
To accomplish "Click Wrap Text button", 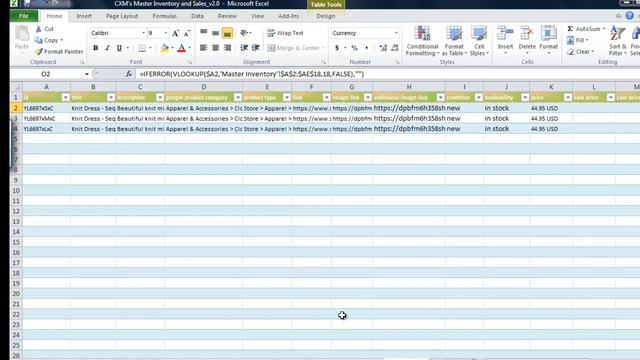I will click(x=285, y=33).
